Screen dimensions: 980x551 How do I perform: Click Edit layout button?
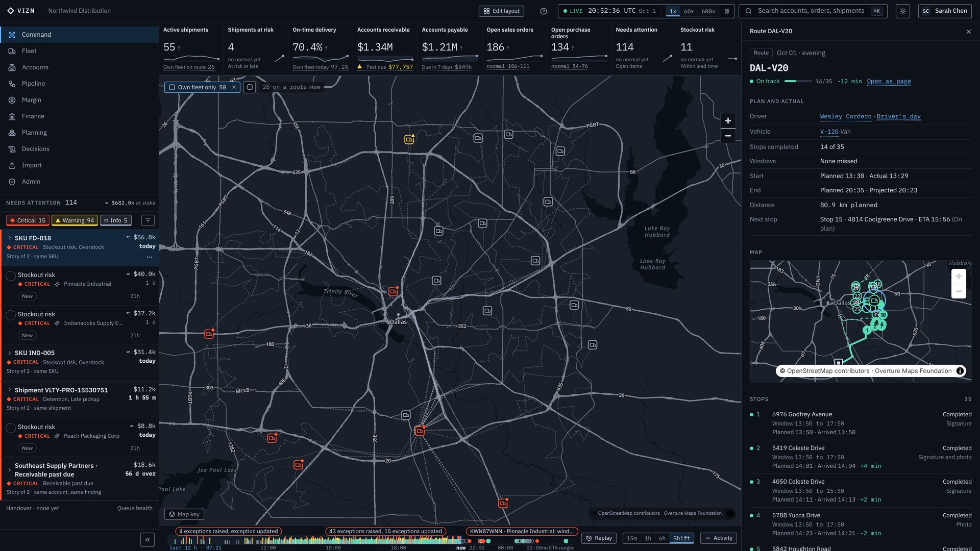click(501, 11)
